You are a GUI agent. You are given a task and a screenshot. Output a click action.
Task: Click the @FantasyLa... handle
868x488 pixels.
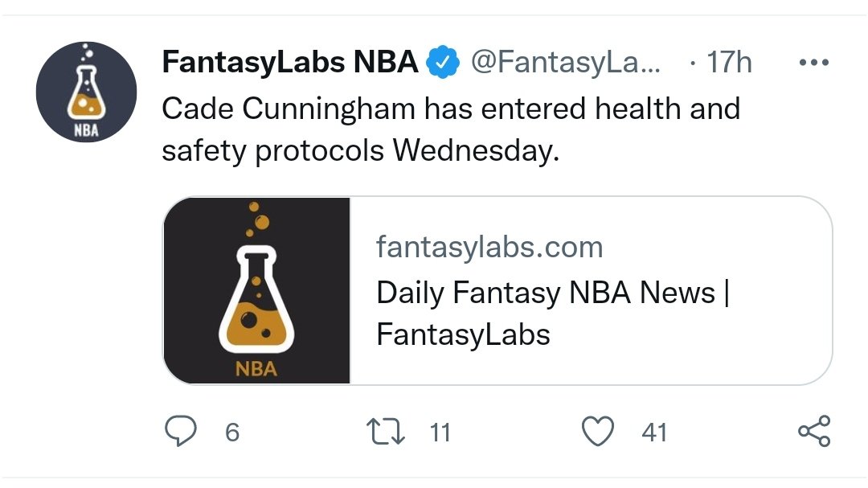(565, 62)
